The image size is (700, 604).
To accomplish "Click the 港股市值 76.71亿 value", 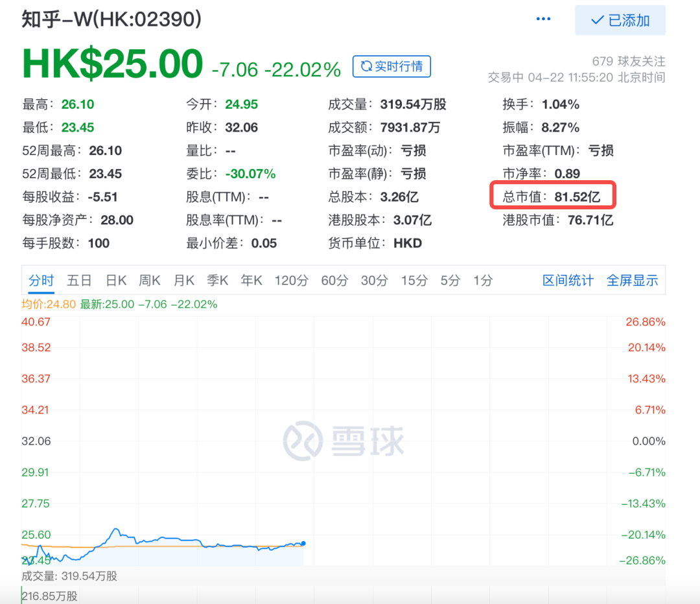I will (x=558, y=220).
